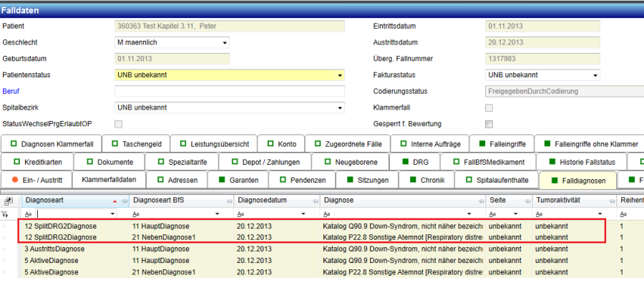The width and height of the screenshot is (644, 288).
Task: Click the filter operator icon under Diagnoseart BfS
Action: tap(137, 214)
